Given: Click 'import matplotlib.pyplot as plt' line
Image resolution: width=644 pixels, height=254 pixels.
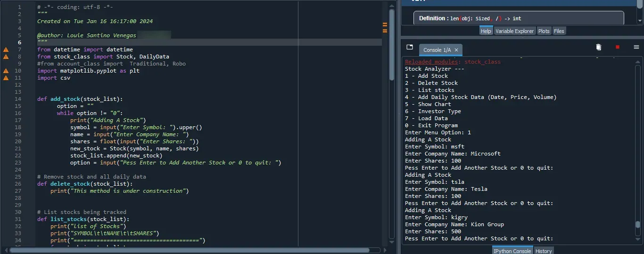Looking at the screenshot, I should [x=88, y=71].
